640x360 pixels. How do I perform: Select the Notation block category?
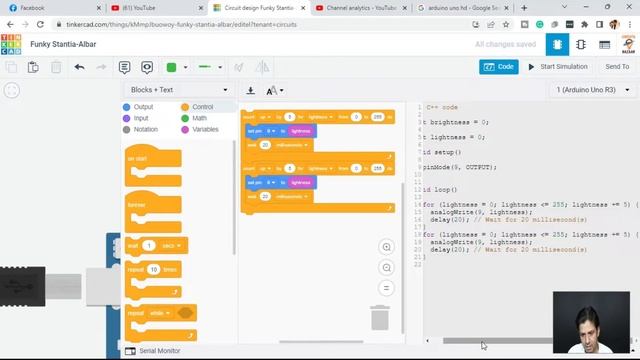[x=140, y=129]
